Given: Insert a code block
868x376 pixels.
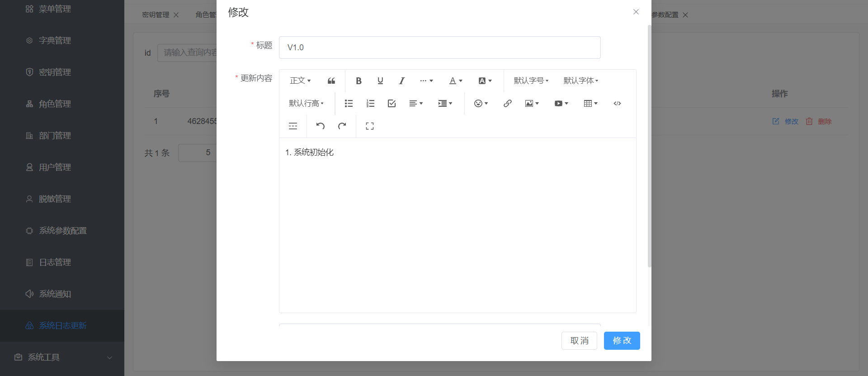Looking at the screenshot, I should point(617,104).
